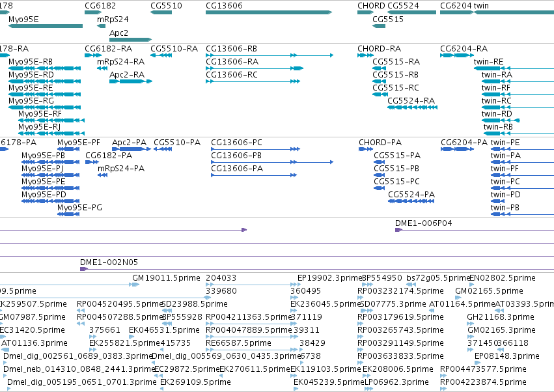Image resolution: width=554 pixels, height=392 pixels.
Task: Click the CG13606 gene bar
Action: coord(269,12)
